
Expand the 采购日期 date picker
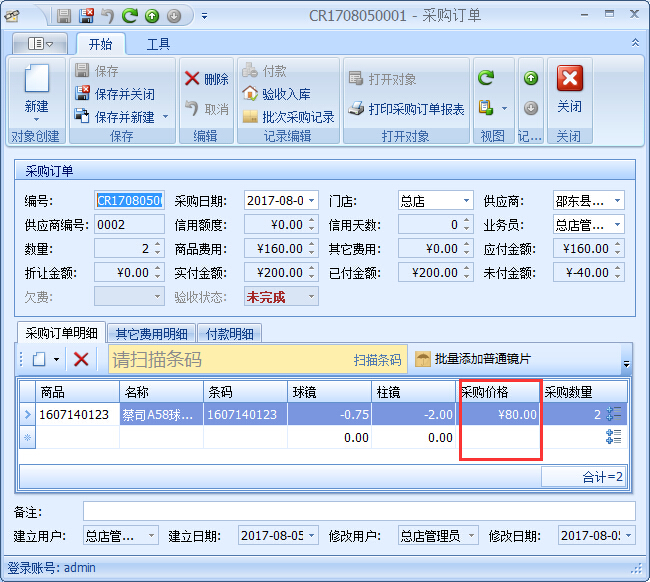coord(312,201)
